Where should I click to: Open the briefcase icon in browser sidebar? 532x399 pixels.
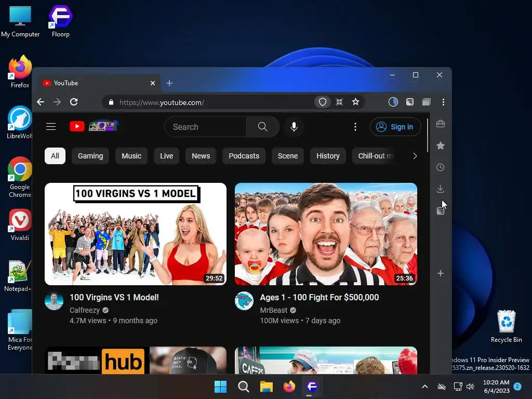(x=441, y=124)
